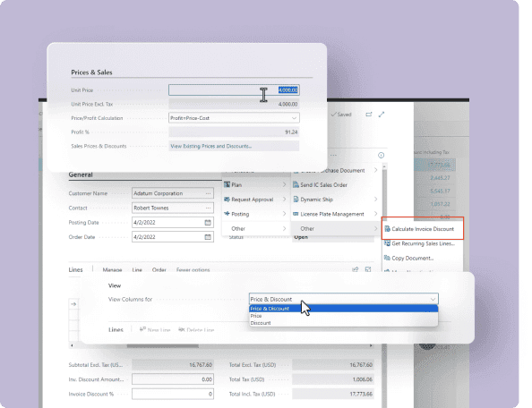Expand the Request Approval submenu

coord(254,200)
